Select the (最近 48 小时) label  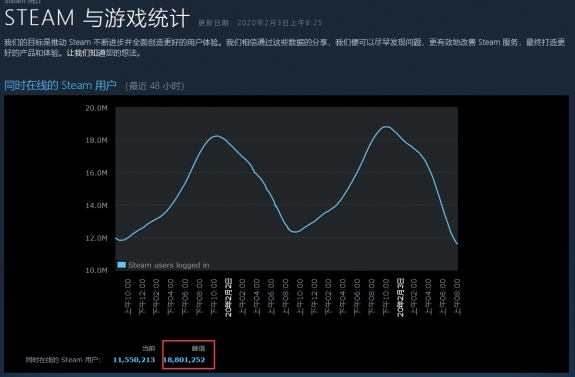tap(155, 86)
